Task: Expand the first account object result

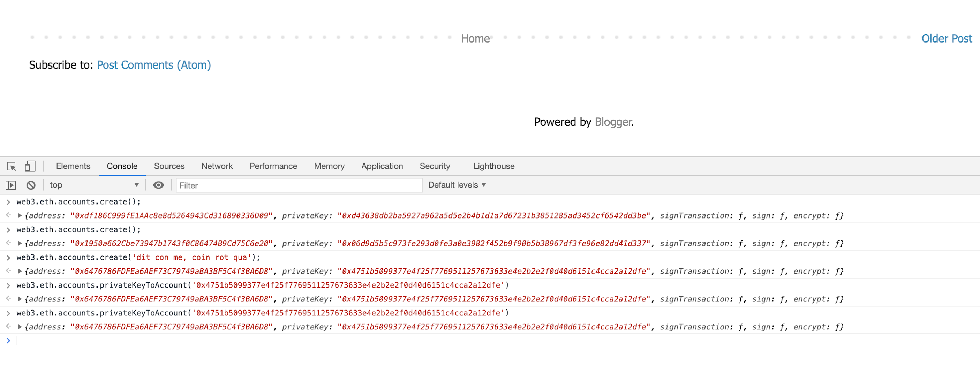Action: pyautogui.click(x=20, y=215)
